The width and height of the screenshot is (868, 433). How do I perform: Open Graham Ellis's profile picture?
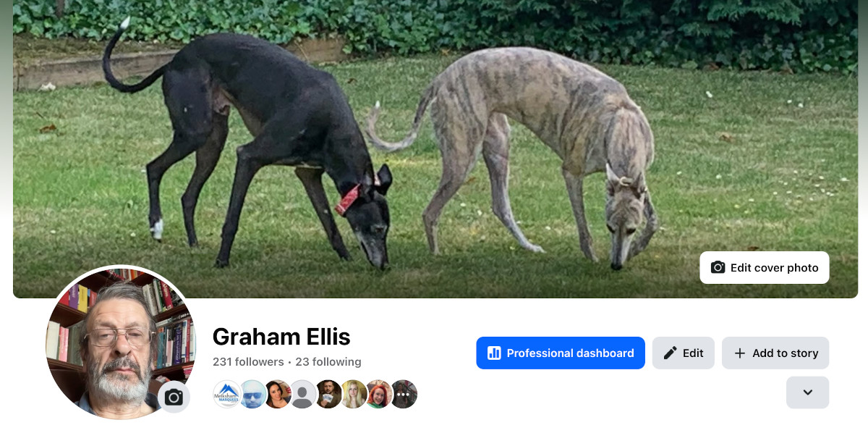(x=121, y=342)
